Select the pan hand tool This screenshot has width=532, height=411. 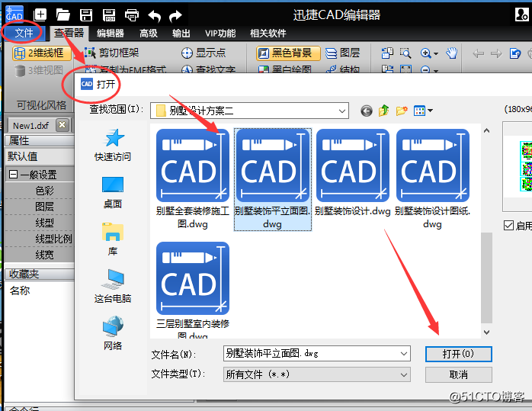pyautogui.click(x=451, y=53)
